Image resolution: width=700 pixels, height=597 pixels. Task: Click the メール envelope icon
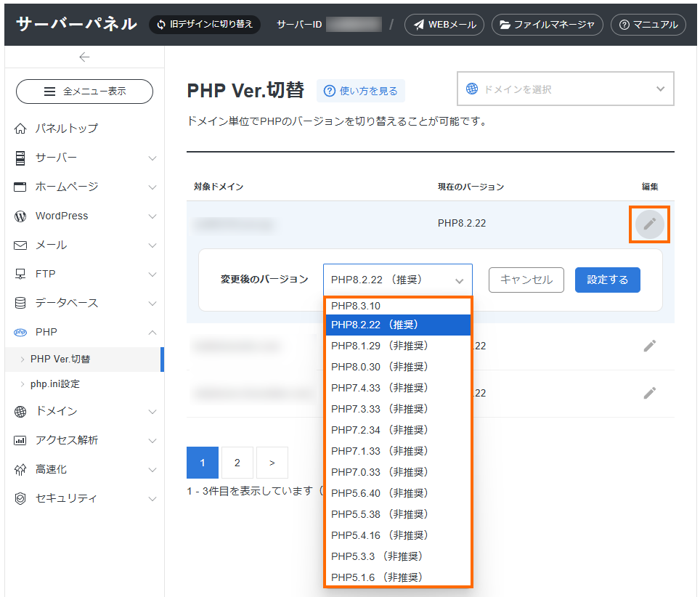click(x=20, y=245)
